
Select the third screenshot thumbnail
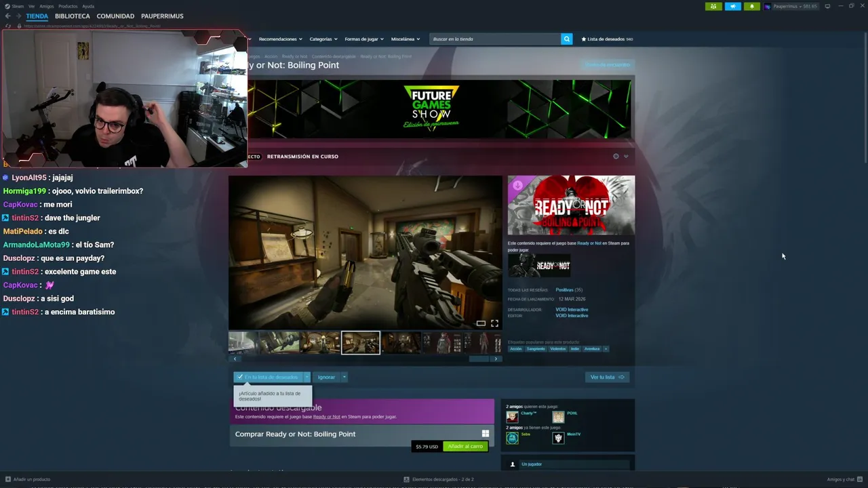coord(320,343)
